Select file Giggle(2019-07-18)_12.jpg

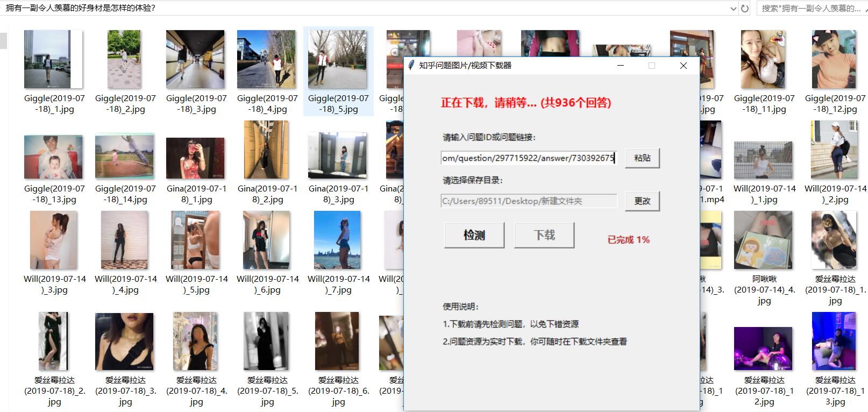(x=835, y=72)
